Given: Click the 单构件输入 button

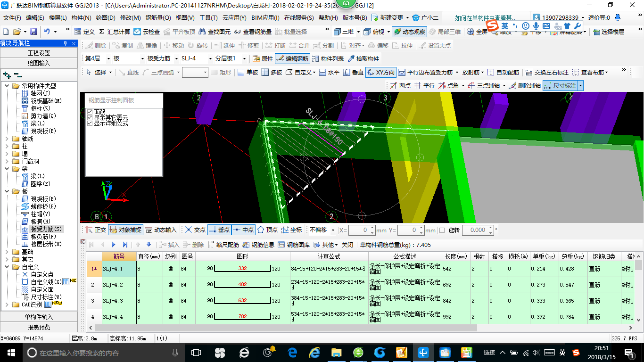Looking at the screenshot, I should tap(39, 316).
